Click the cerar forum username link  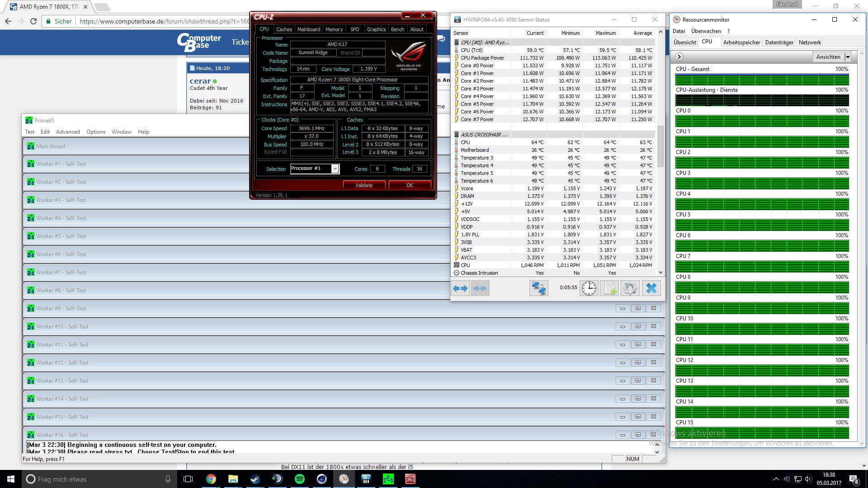pyautogui.click(x=200, y=81)
